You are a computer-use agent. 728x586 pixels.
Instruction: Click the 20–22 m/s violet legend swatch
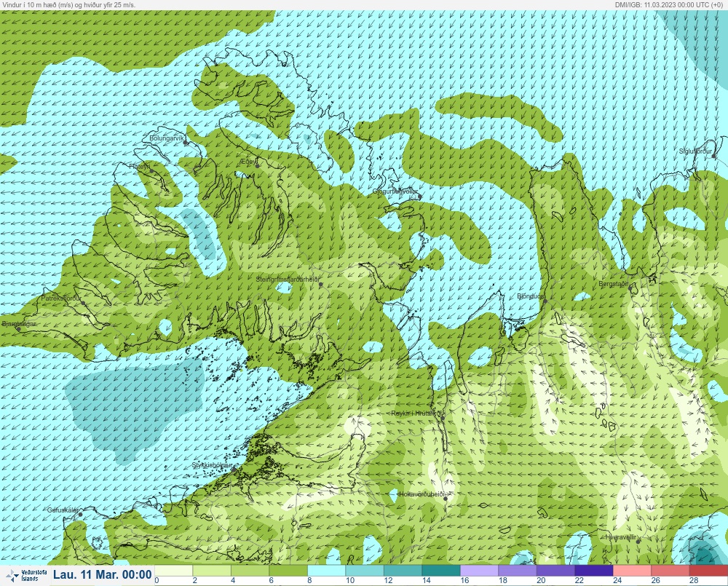pos(555,570)
